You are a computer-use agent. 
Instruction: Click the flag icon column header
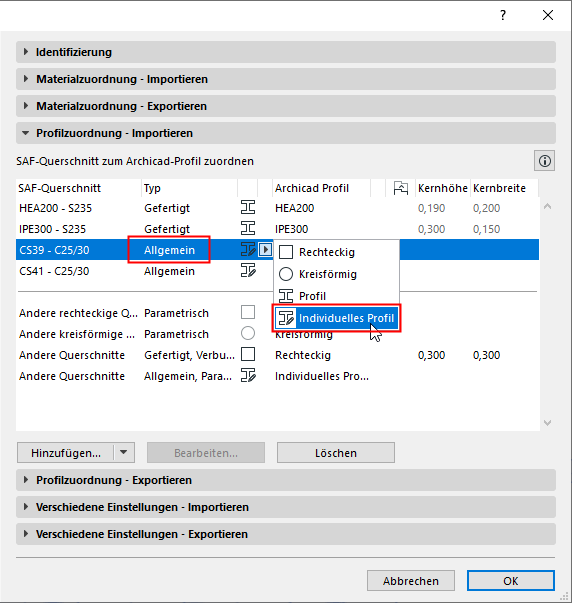[x=400, y=188]
